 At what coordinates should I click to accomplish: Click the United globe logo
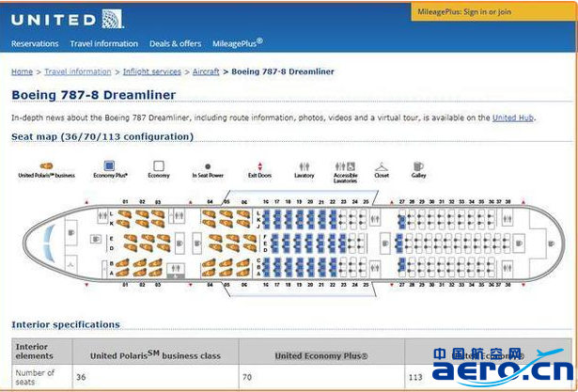(113, 19)
